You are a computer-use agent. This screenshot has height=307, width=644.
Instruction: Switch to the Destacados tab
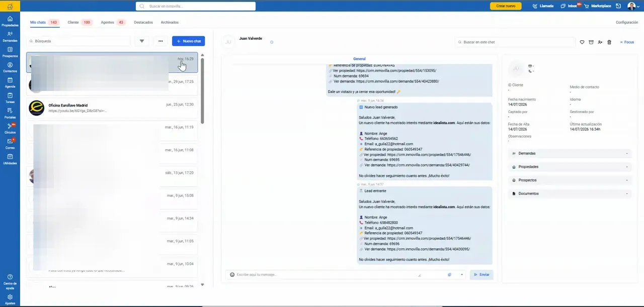143,23
